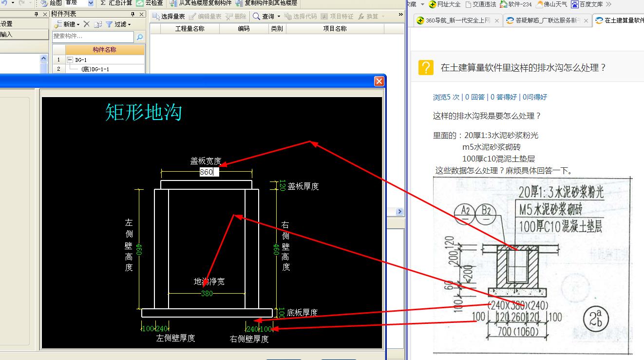
Task: Click the 类别 column header
Action: [x=277, y=29]
